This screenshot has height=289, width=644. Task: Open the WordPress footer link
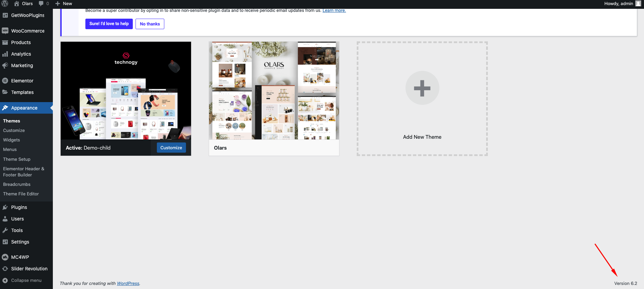coord(128,284)
